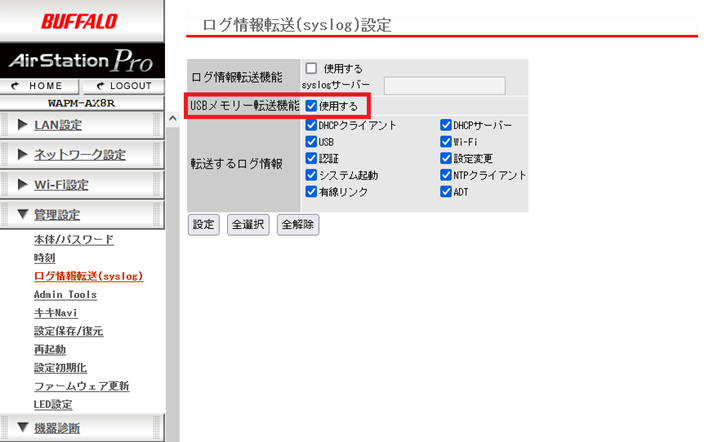This screenshot has width=709, height=442.
Task: Go to HOME
Action: [x=39, y=86]
